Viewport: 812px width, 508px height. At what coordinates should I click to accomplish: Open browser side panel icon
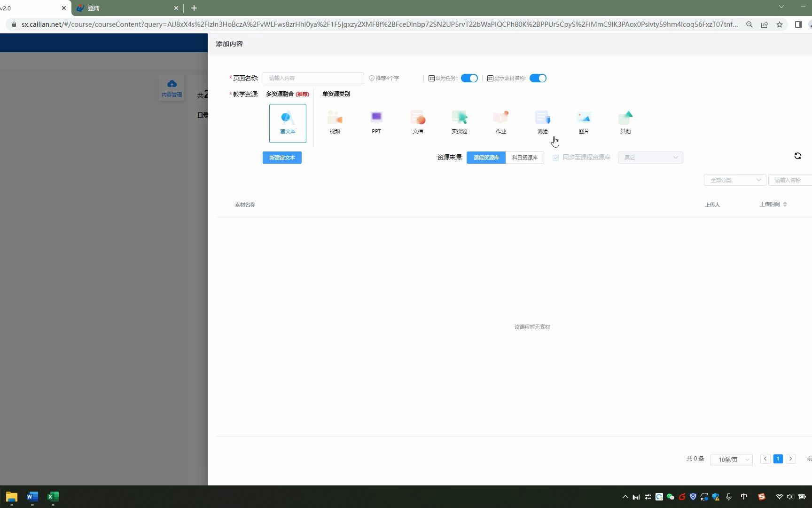[x=798, y=24]
